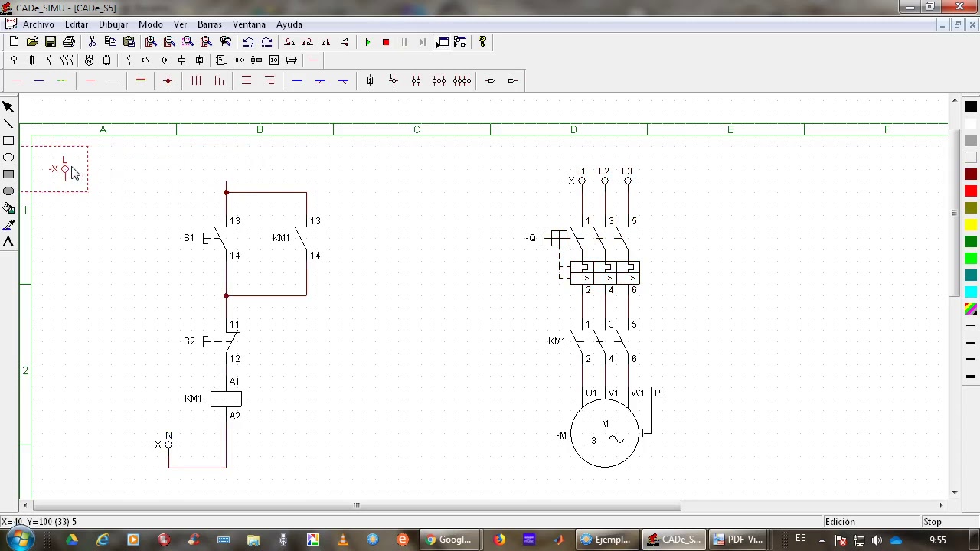Open the multicolor custom color picker
This screenshot has width=980, height=551.
[971, 309]
